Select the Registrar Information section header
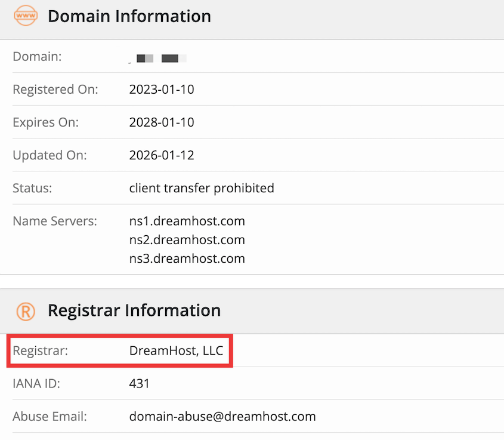 pos(134,310)
